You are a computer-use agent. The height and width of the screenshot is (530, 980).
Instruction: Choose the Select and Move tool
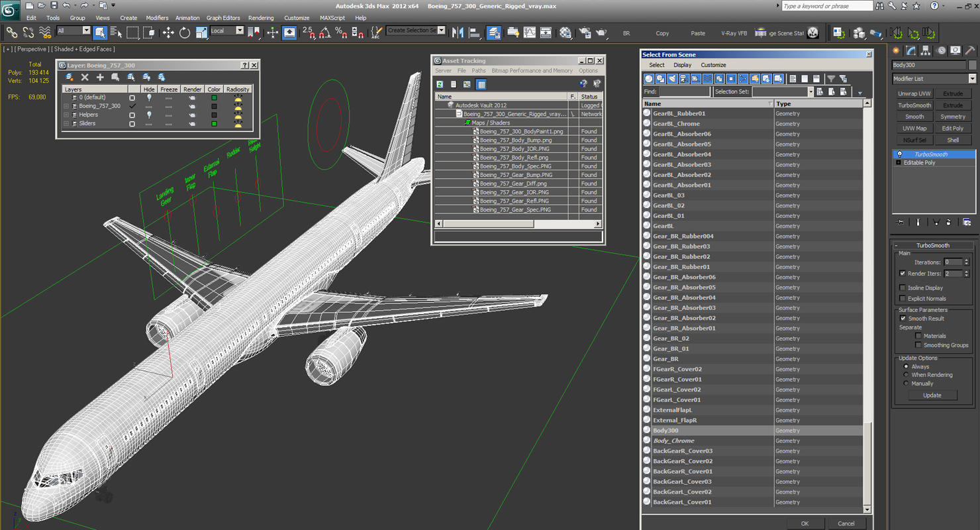point(168,32)
